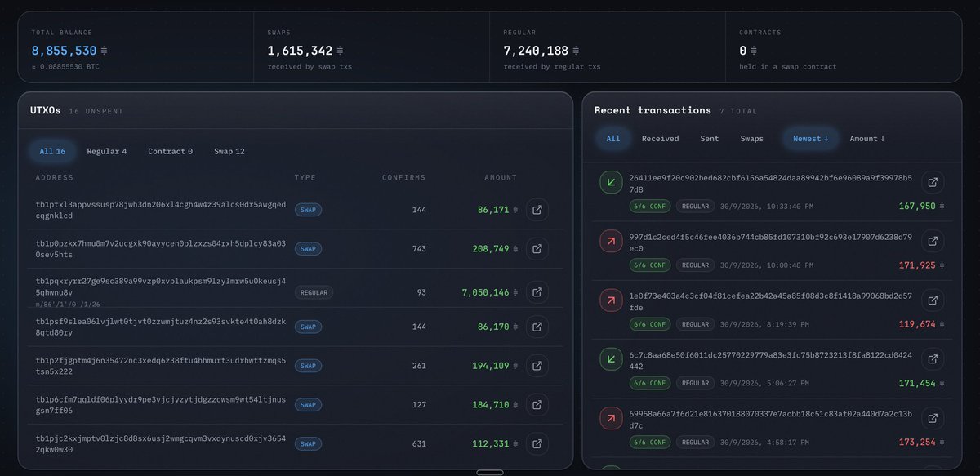Open external link for transaction 69958a66a7f6d21e8
This screenshot has height=476, width=980.
click(x=933, y=418)
